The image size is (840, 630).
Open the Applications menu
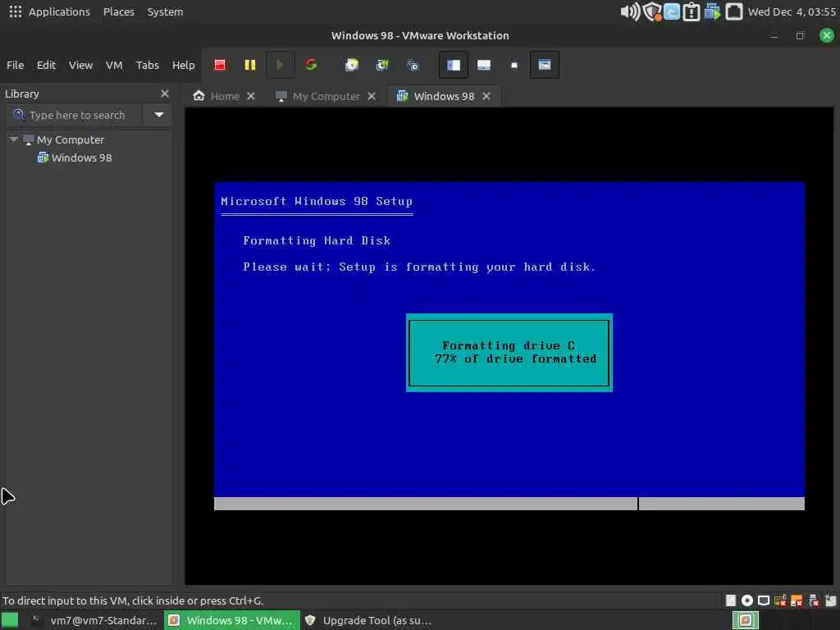tap(59, 11)
